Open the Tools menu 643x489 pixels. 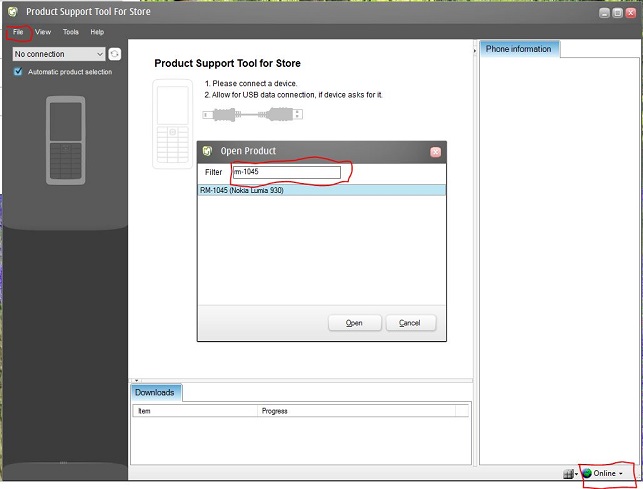pyautogui.click(x=70, y=32)
